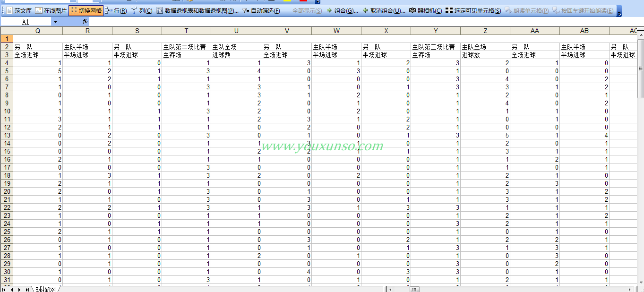The height and width of the screenshot is (292, 644).
Task: Select row 13 header
Action: click(x=7, y=136)
